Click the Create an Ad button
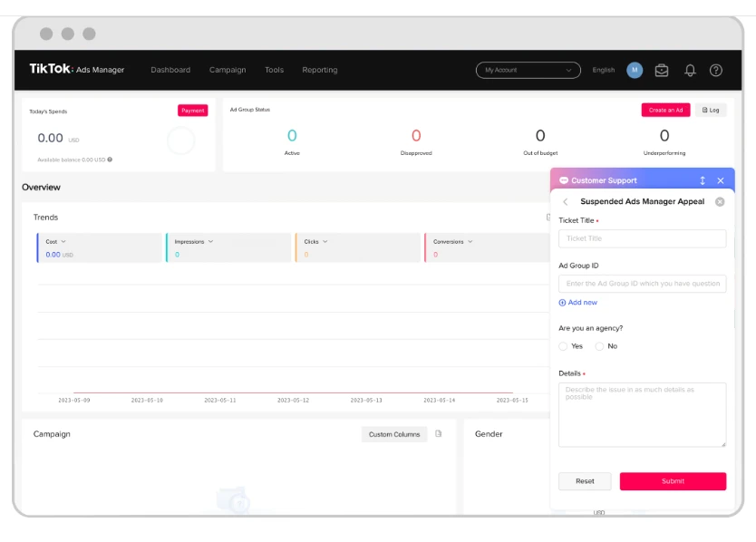The height and width of the screenshot is (542, 756). (x=666, y=110)
